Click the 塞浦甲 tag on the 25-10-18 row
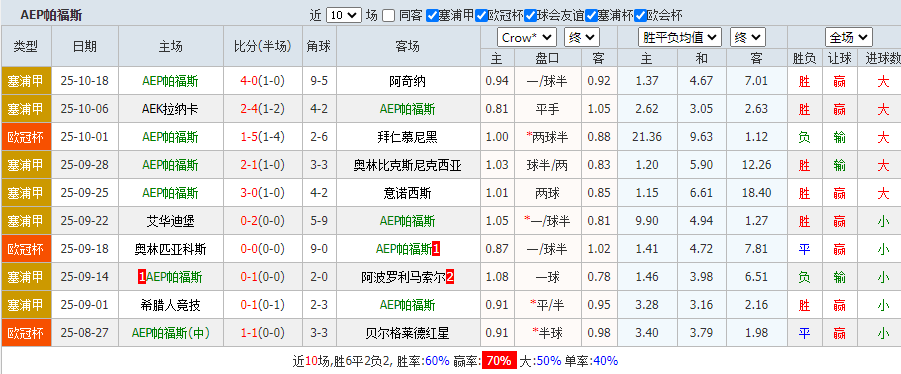901x374 pixels. [26, 81]
